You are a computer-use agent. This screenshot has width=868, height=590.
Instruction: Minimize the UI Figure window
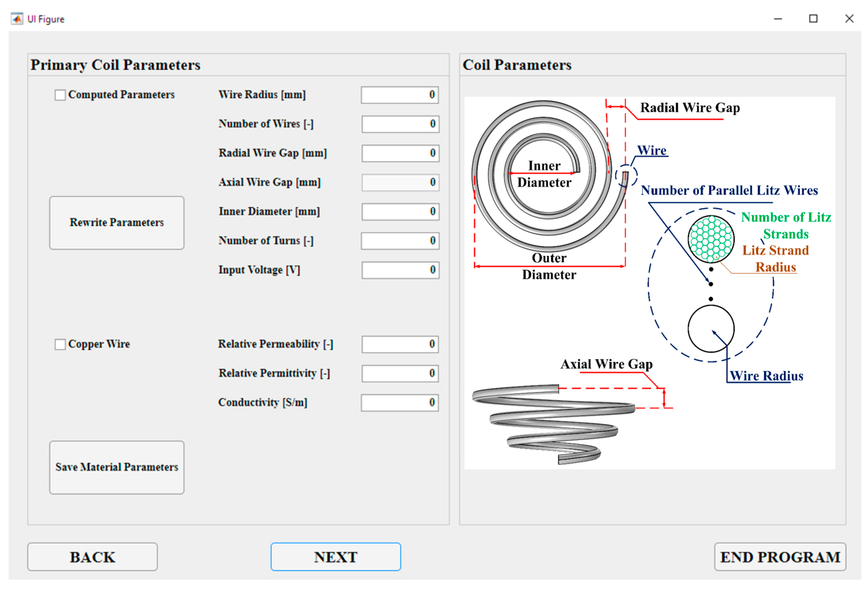[778, 19]
